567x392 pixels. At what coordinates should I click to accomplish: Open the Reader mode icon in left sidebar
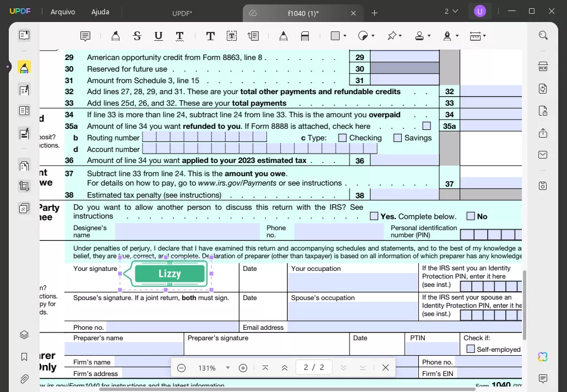click(x=24, y=35)
